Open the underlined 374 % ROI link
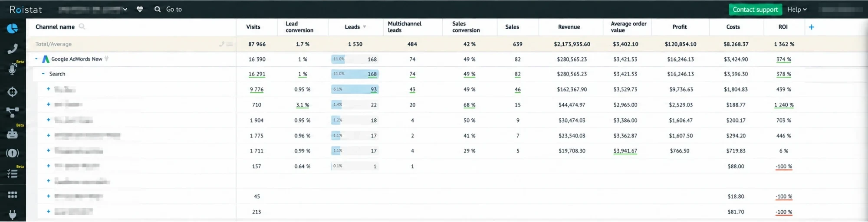 (x=784, y=59)
